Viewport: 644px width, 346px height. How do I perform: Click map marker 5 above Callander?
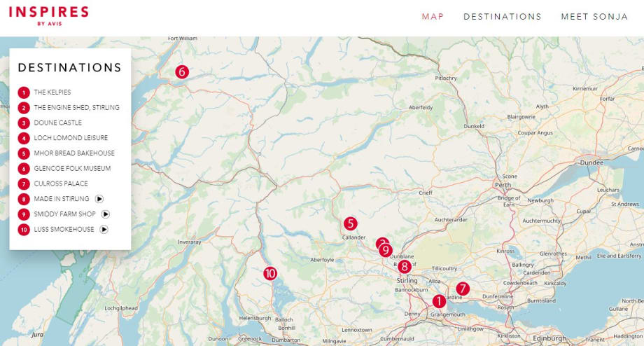[350, 223]
